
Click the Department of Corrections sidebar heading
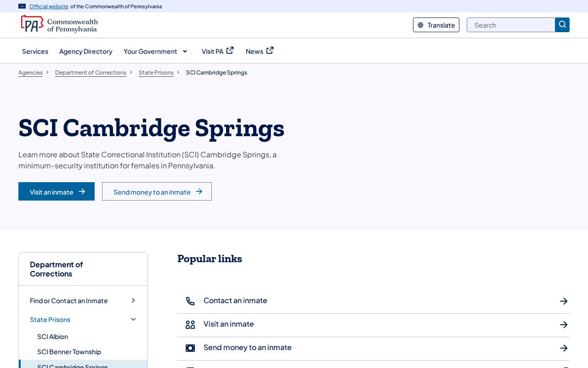56,269
